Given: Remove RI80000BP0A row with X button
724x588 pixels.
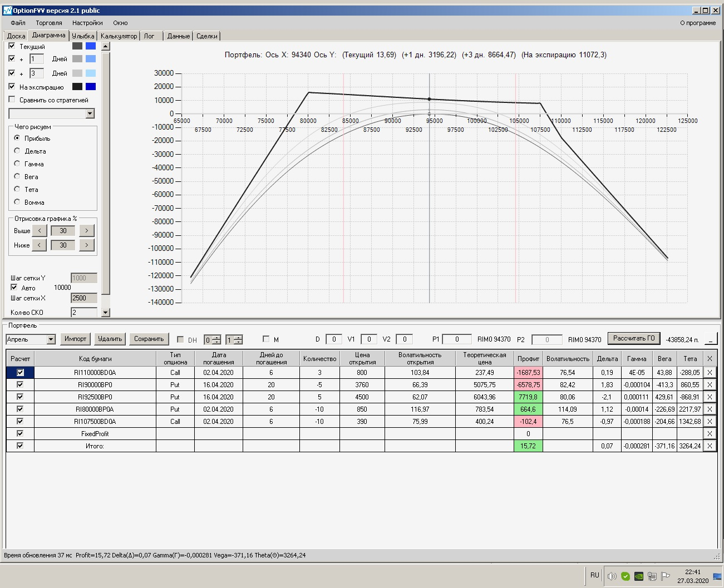Looking at the screenshot, I should (x=710, y=409).
